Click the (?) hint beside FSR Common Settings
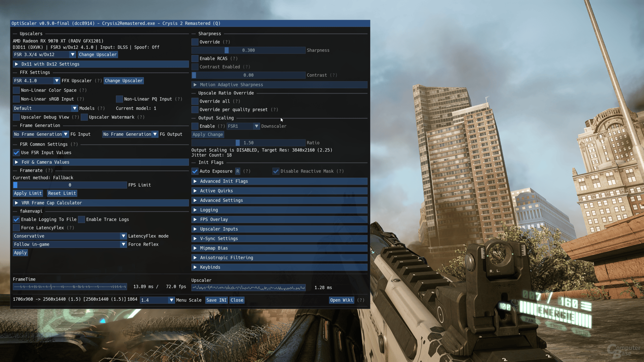644x362 pixels. pos(74,144)
